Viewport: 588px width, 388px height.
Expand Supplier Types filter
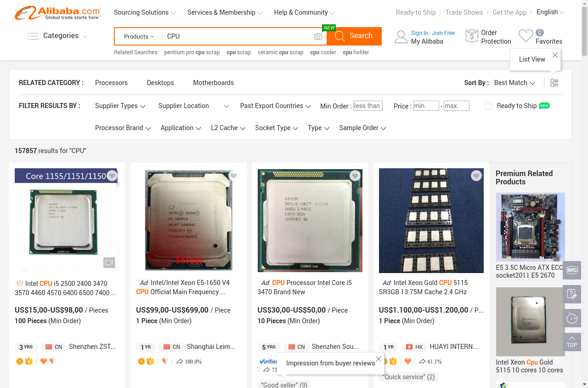[120, 106]
